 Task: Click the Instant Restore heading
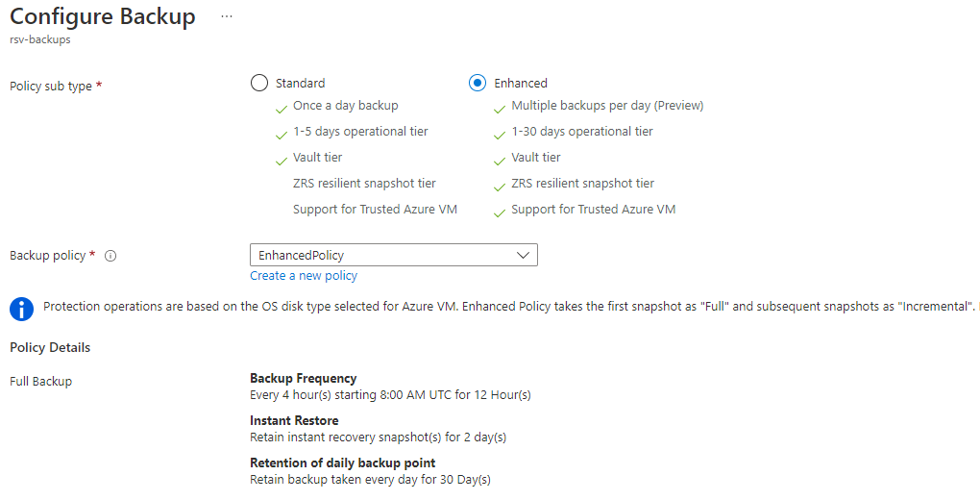294,421
